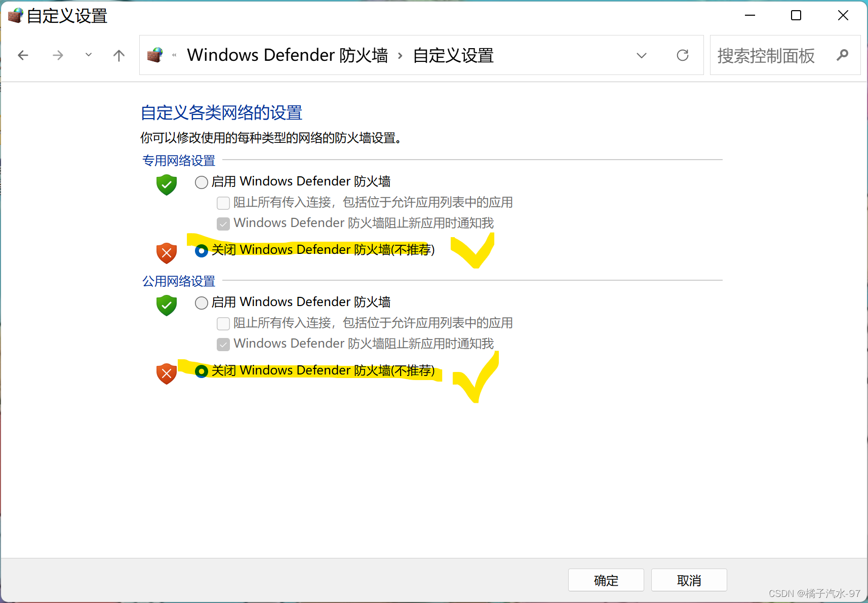Click 确定 to confirm settings

tap(606, 580)
